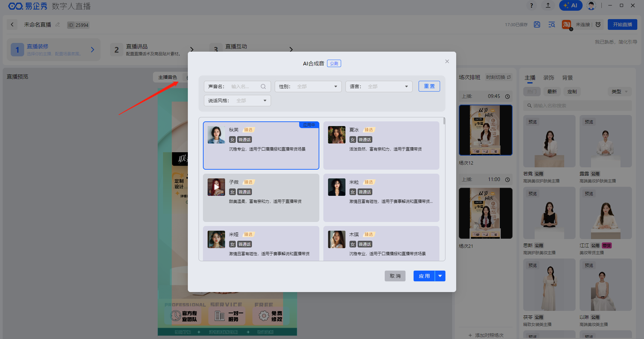This screenshot has height=339, width=644.
Task: Select the 米粒 voice card
Action: click(x=381, y=198)
